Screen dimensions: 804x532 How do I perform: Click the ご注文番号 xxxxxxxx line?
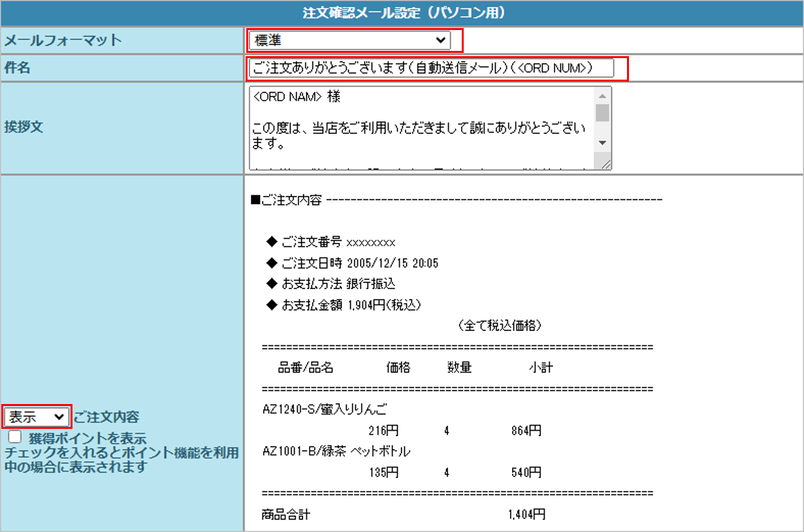click(331, 242)
